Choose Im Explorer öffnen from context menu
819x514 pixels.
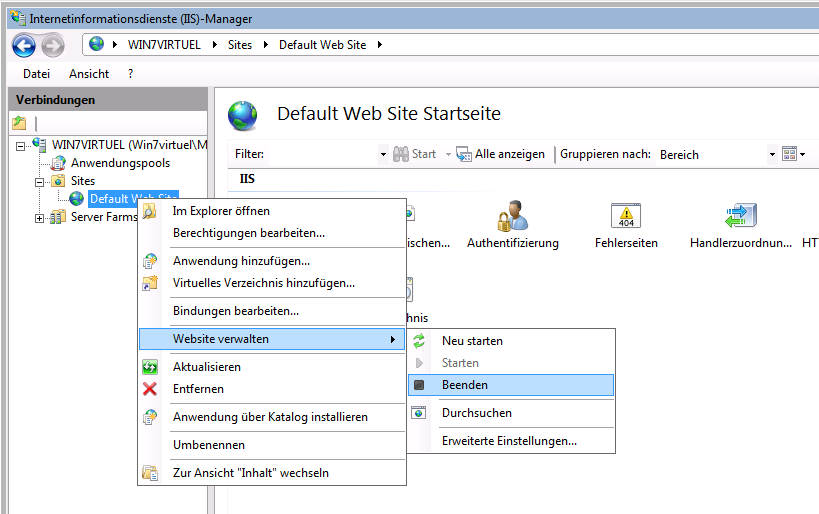(x=272, y=211)
